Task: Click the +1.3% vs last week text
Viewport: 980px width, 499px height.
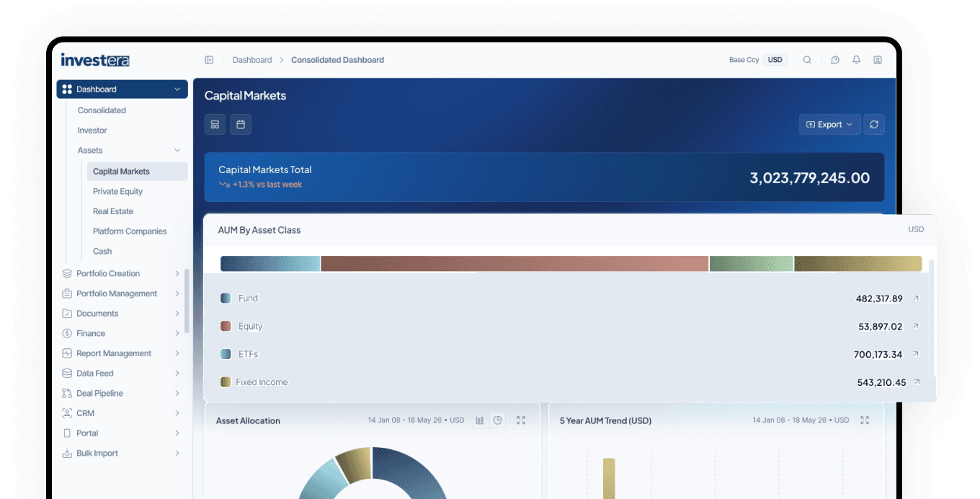Action: pyautogui.click(x=267, y=185)
